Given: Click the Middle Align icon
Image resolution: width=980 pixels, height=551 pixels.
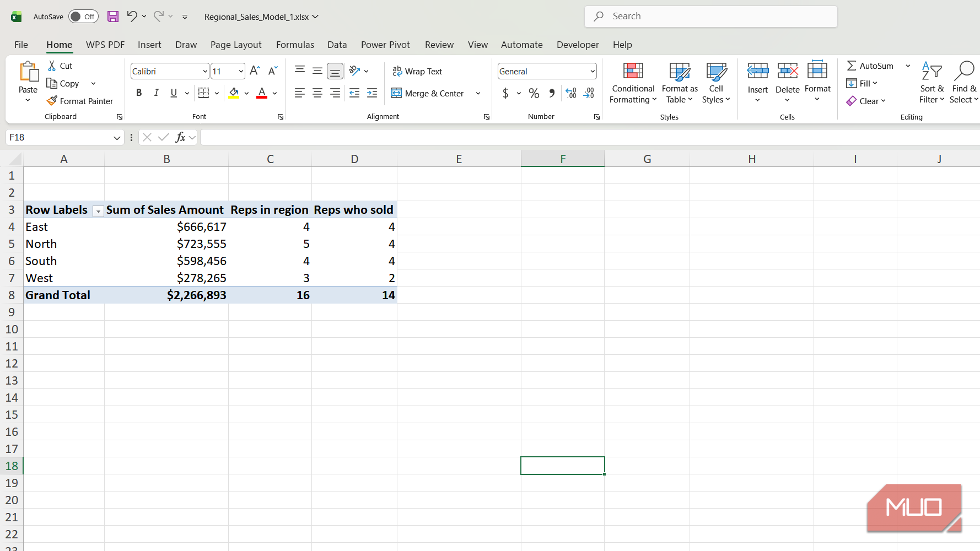Looking at the screenshot, I should (317, 71).
